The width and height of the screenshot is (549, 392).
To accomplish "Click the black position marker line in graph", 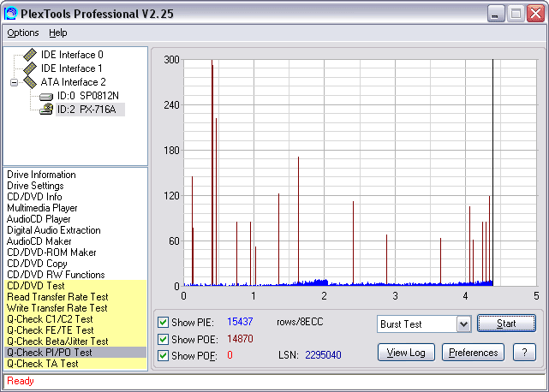I will [x=493, y=173].
